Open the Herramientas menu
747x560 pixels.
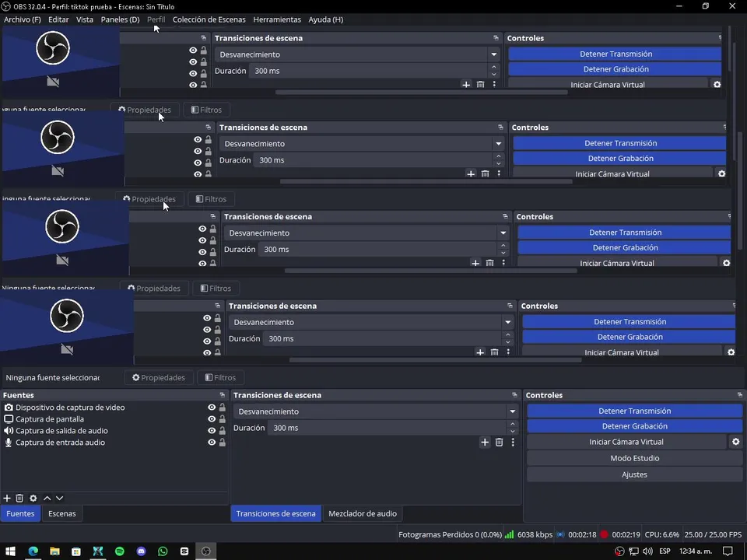pos(277,19)
